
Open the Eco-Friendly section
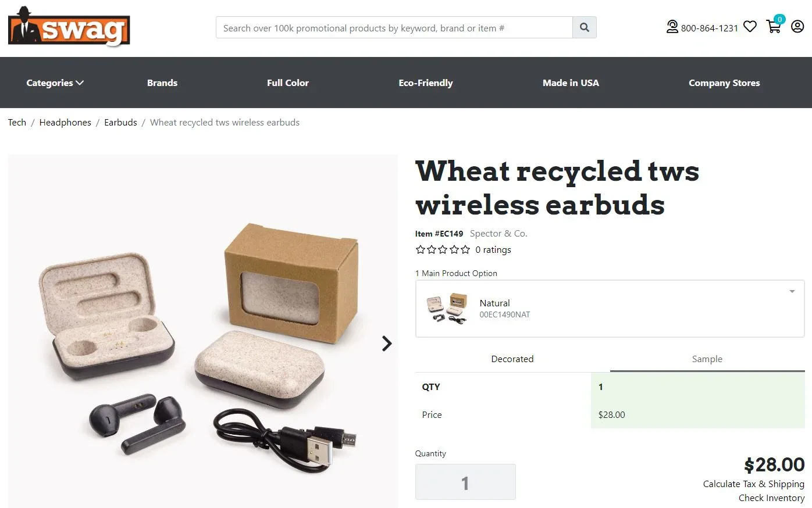426,83
